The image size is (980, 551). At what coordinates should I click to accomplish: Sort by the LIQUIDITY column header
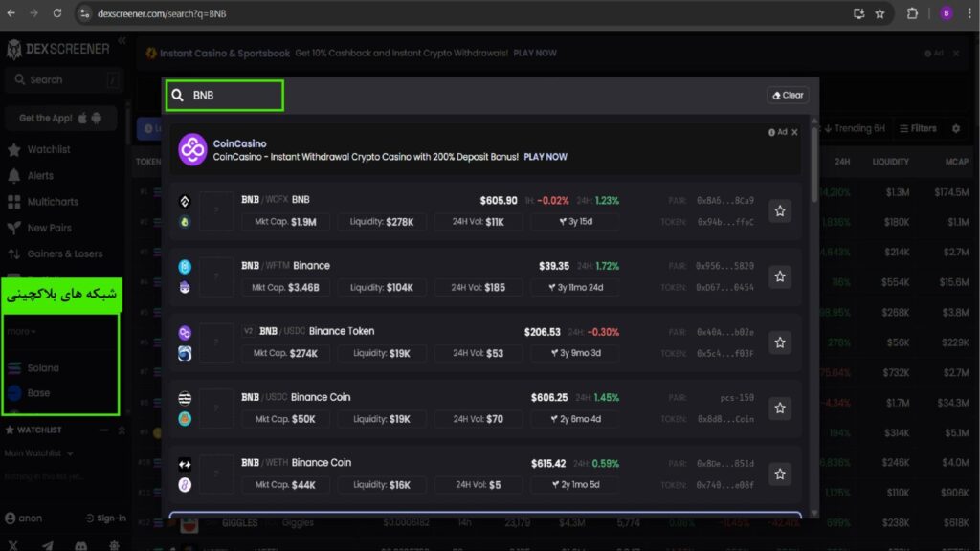pyautogui.click(x=890, y=162)
